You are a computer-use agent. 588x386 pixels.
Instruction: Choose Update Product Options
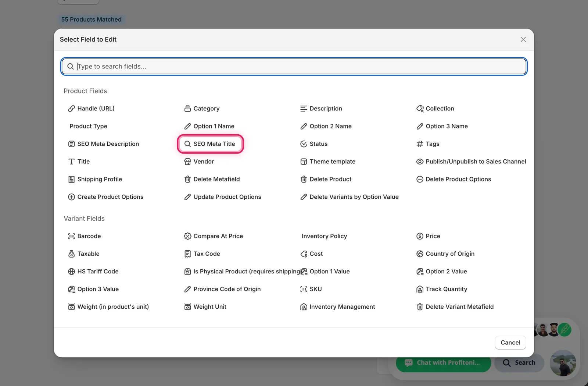tap(223, 197)
